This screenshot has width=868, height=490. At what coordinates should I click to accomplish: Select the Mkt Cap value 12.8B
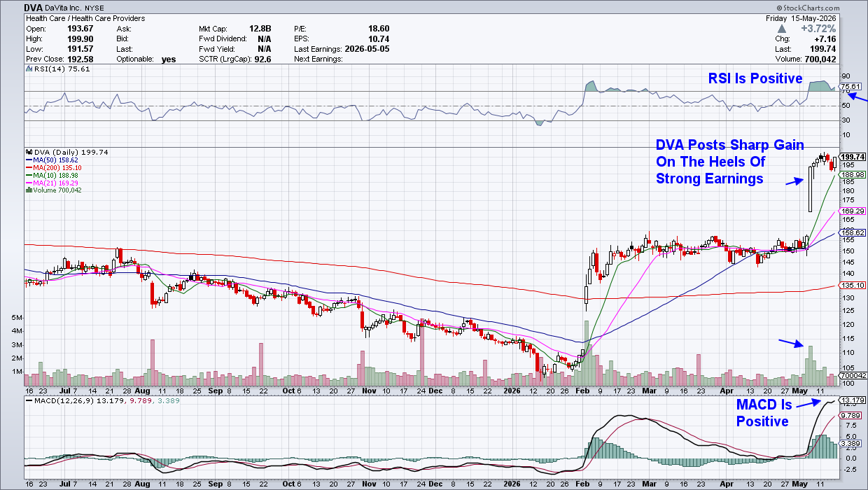260,29
